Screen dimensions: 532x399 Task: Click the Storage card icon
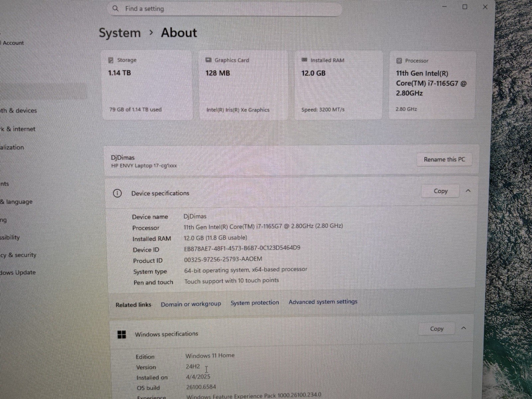(111, 60)
